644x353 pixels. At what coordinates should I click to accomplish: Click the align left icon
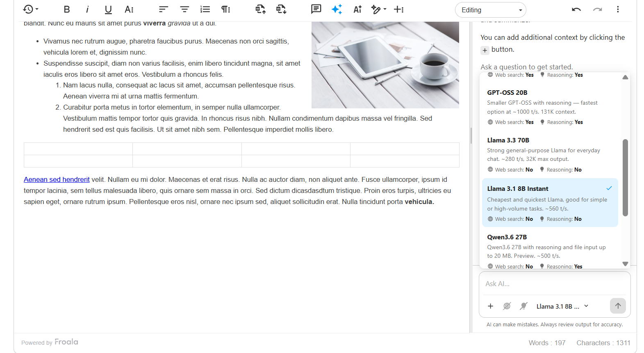(164, 9)
